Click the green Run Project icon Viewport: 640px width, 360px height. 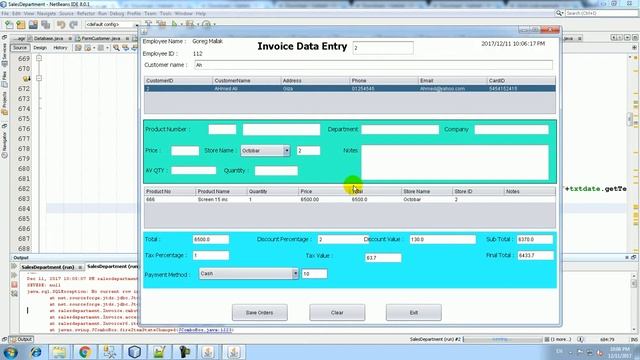click(175, 24)
